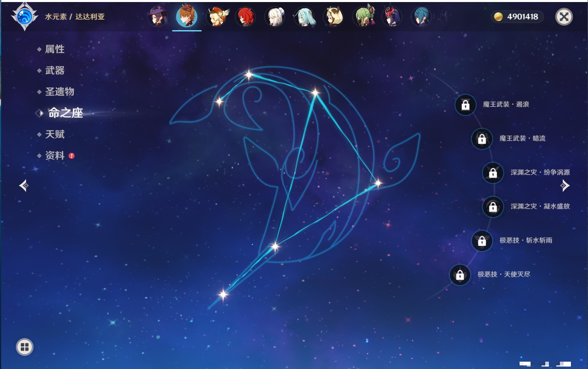Open constellation label 深渊之灾・纷争涡源
The height and width of the screenshot is (369, 588).
540,172
